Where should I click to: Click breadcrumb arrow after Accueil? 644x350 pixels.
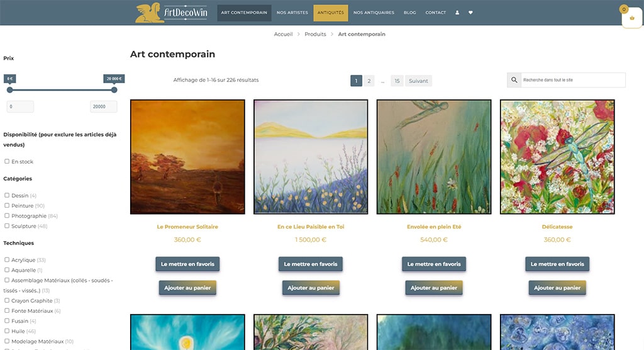coord(299,34)
